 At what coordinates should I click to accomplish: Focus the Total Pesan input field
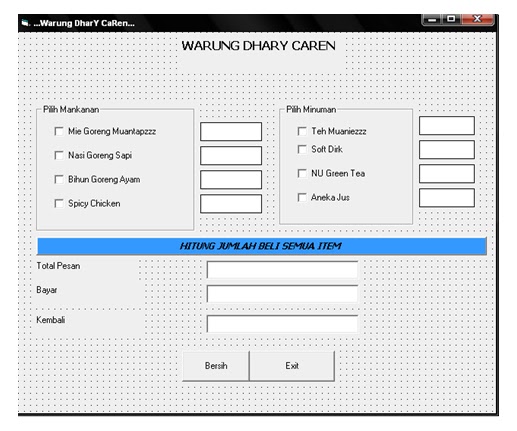pyautogui.click(x=282, y=270)
